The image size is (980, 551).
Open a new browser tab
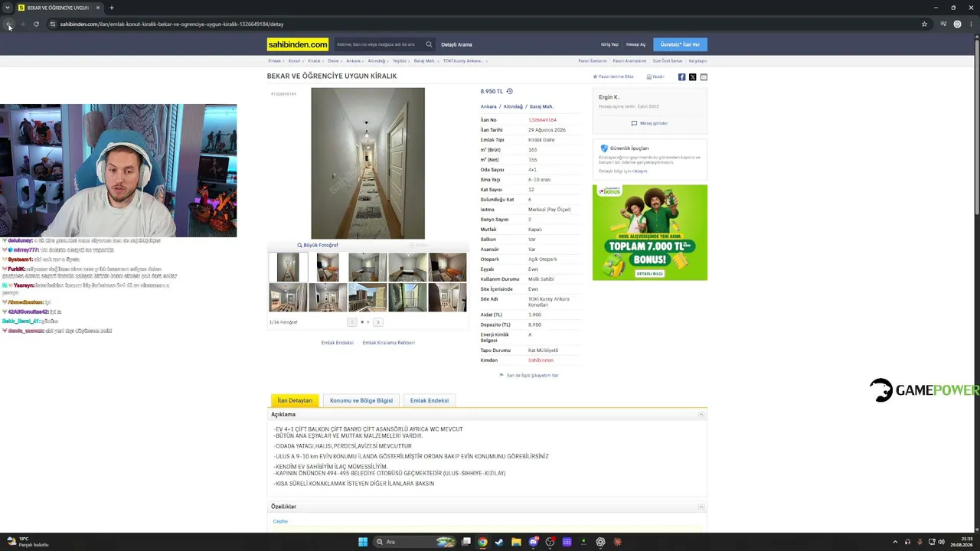point(111,8)
